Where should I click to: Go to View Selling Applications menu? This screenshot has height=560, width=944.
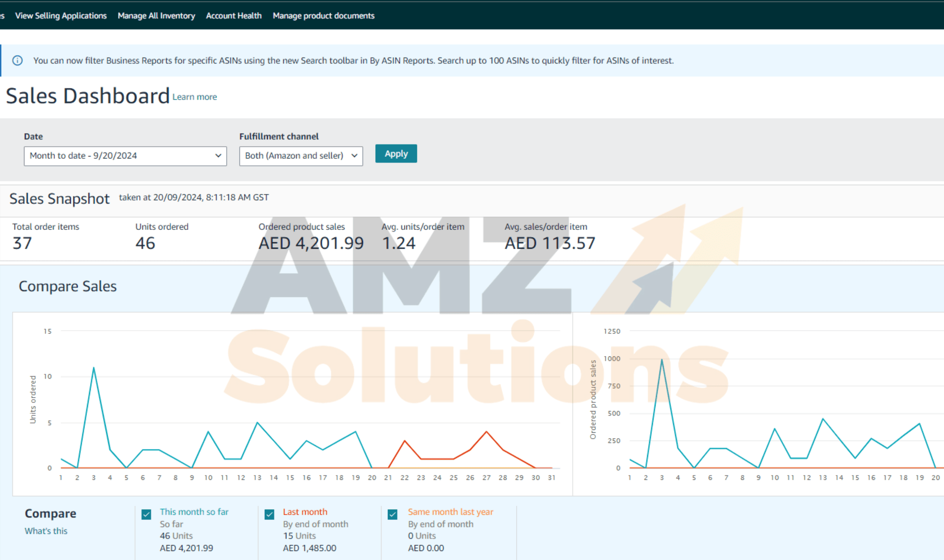[61, 16]
